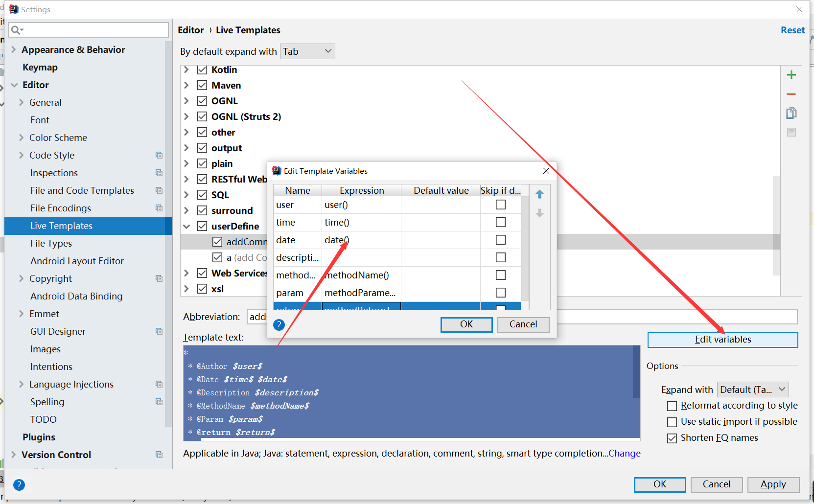Click project-level icon beside Code Style

[159, 155]
